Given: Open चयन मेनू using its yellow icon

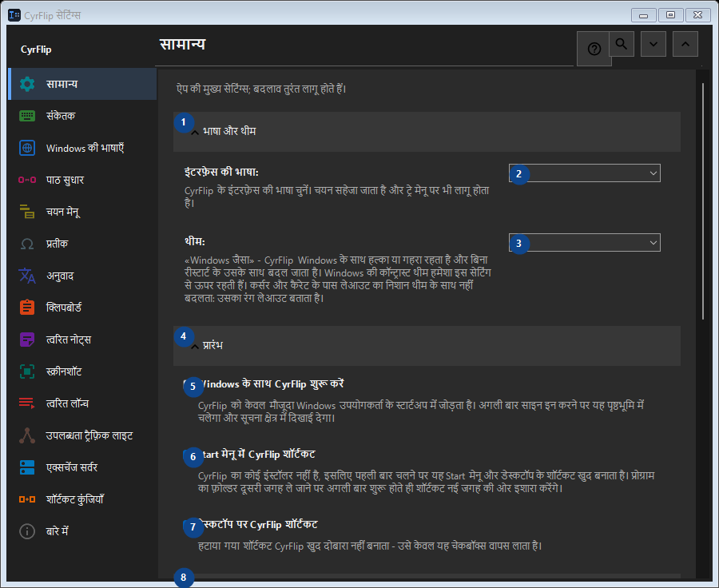Looking at the screenshot, I should coord(27,212).
